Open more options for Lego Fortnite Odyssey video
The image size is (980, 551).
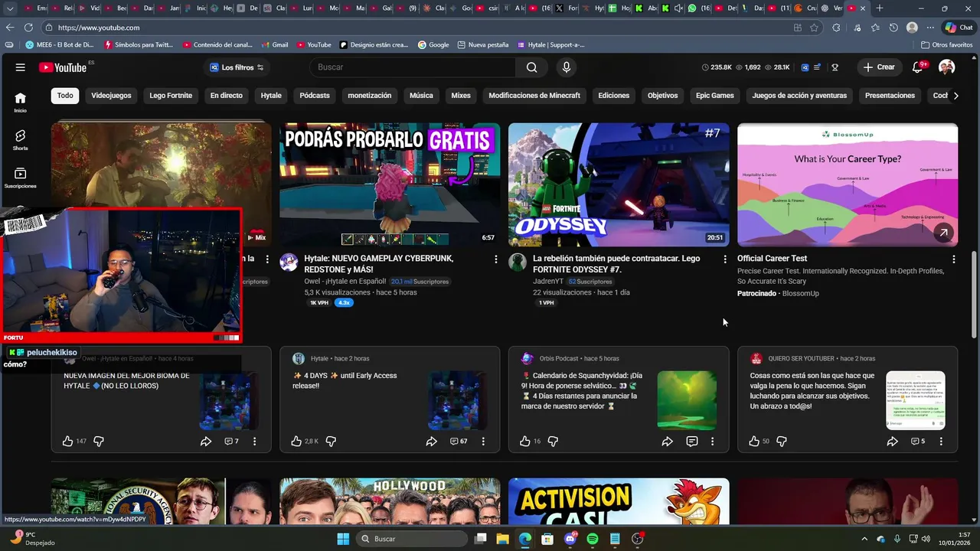725,259
